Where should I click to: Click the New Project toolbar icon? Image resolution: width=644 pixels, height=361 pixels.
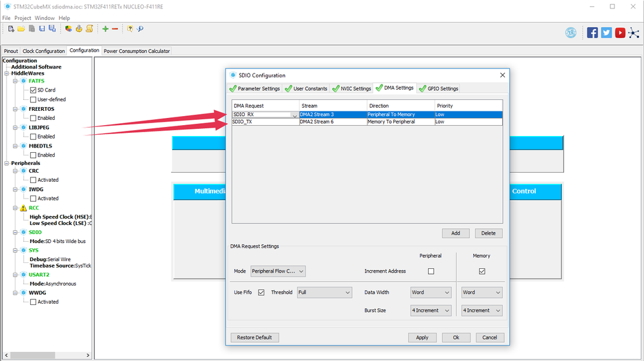click(11, 29)
